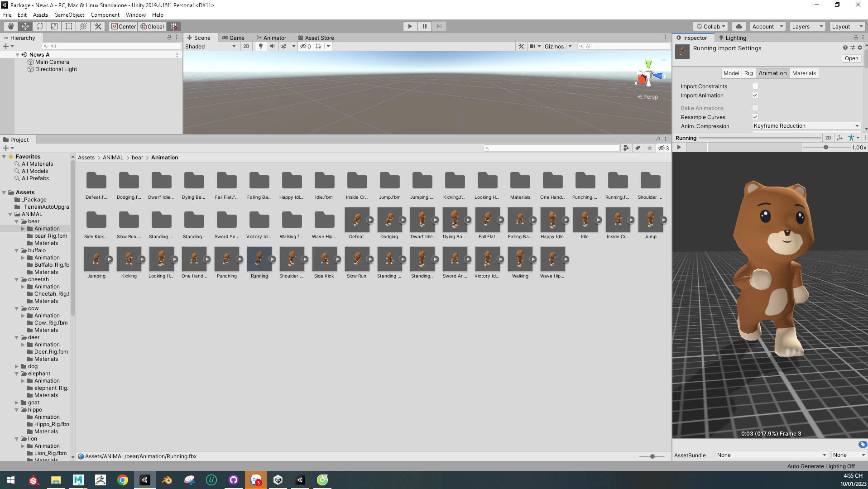Click the Pause button
Viewport: 868px width, 489px height.
[x=424, y=26]
